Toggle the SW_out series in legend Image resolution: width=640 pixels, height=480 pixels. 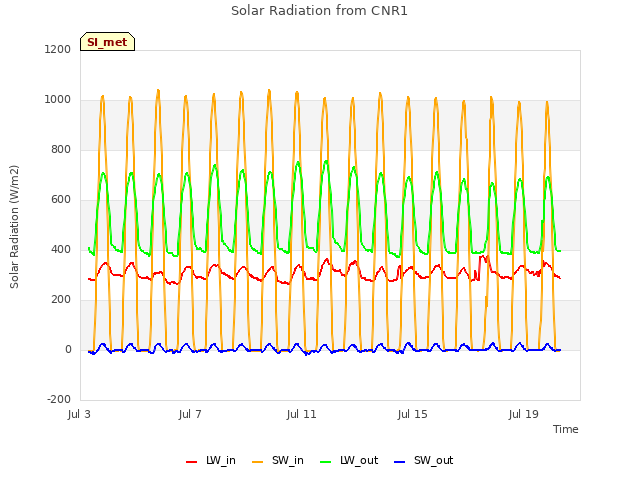coord(424,461)
